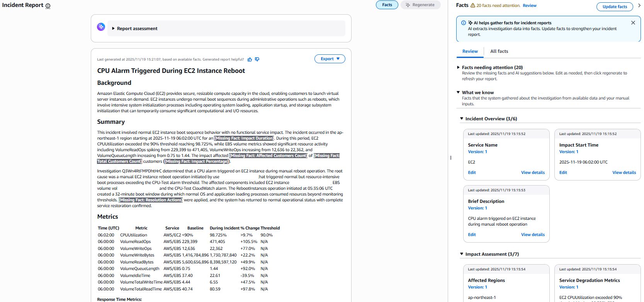Collapse the Incident Overview group
Viewport: 644px width, 302px height.
pos(461,119)
